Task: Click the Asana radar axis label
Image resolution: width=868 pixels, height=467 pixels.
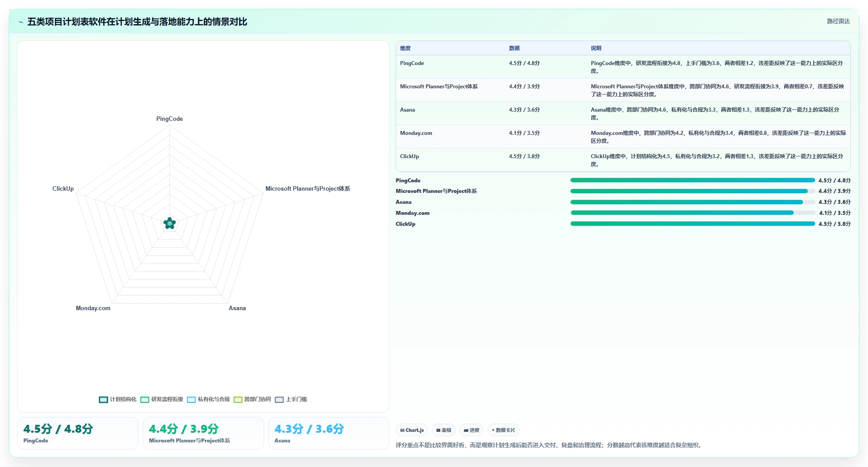Action: (237, 308)
